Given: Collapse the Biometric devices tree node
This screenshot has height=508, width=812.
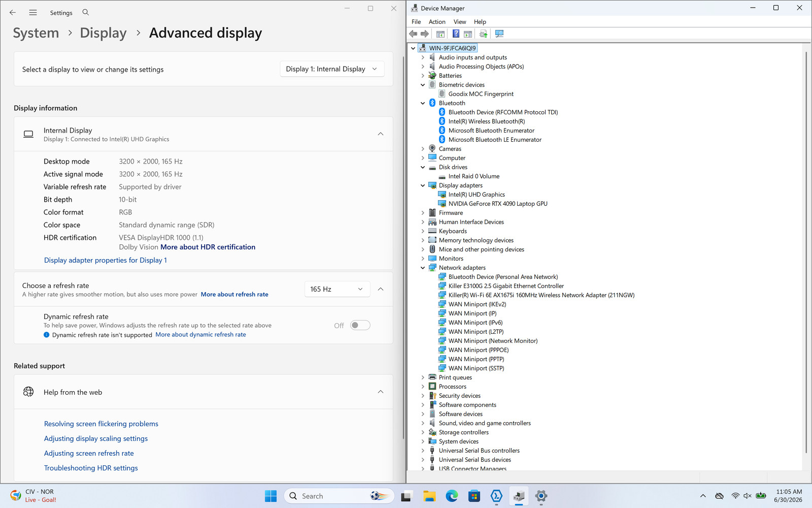Looking at the screenshot, I should pos(423,85).
